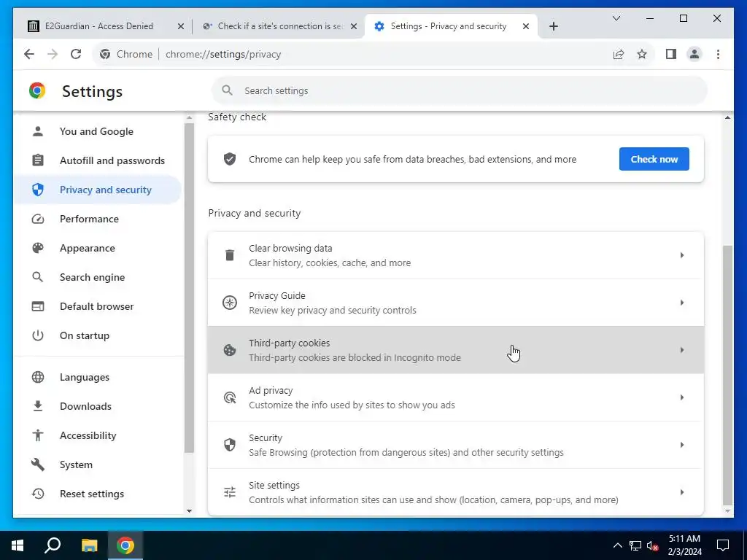Open the Privacy Guide row
Image resolution: width=747 pixels, height=560 pixels.
456,303
